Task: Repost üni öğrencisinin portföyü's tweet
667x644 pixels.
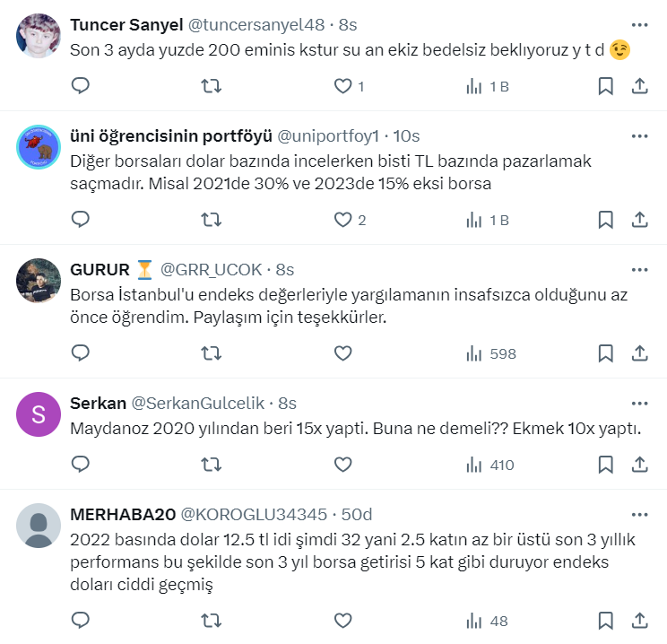Action: [211, 220]
